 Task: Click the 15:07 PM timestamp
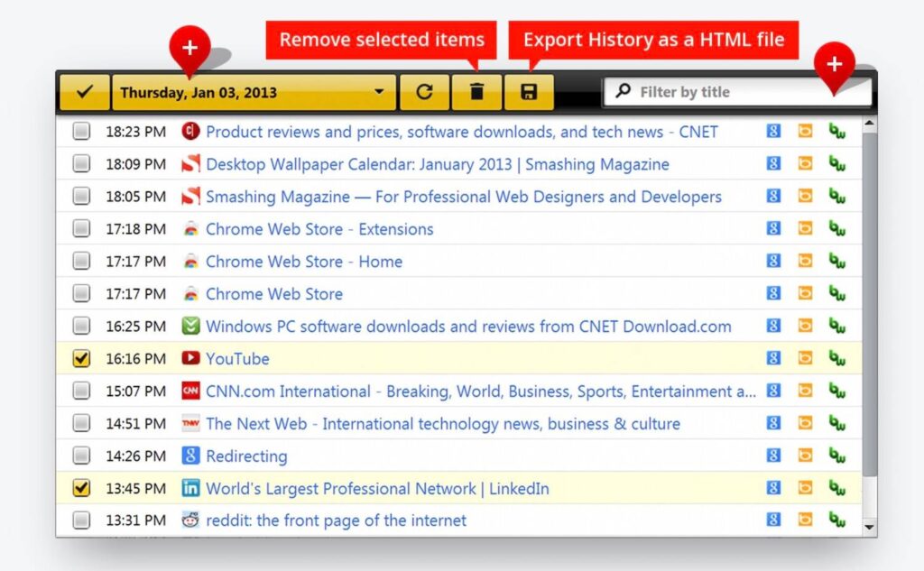(135, 391)
